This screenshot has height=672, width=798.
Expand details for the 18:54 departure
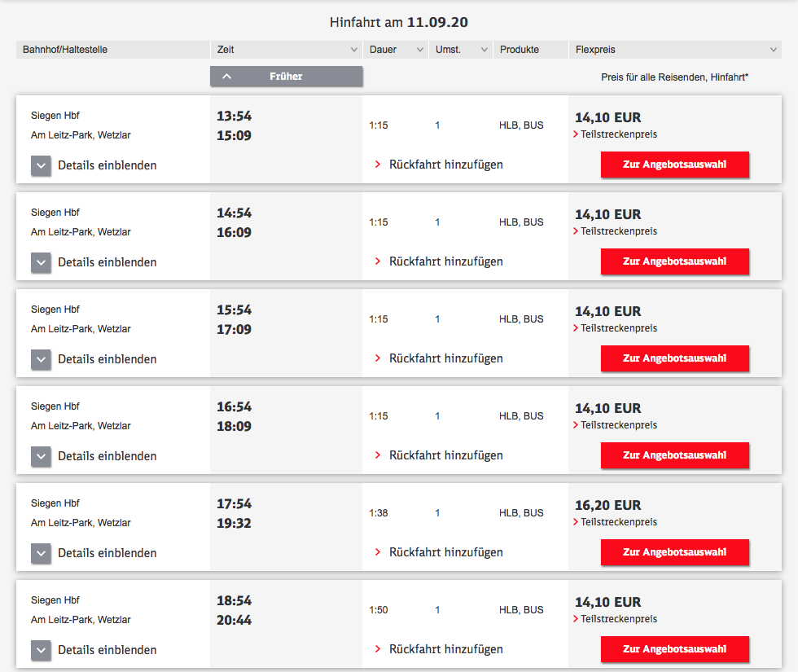coord(42,650)
